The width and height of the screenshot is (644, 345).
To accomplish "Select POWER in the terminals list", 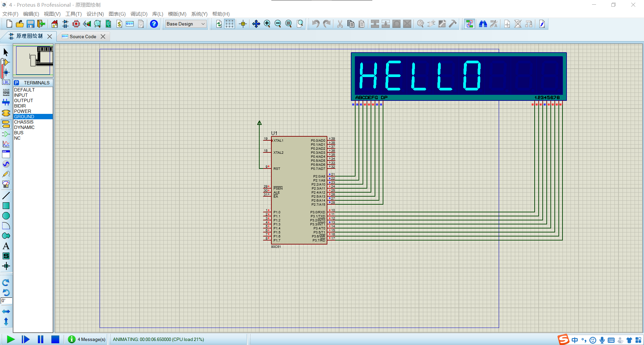I will click(22, 111).
